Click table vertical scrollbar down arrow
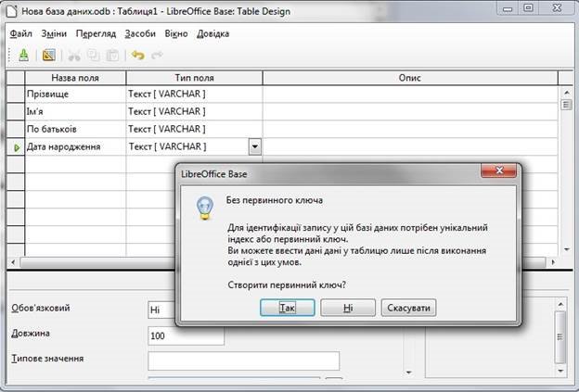Viewport: 579px width, 392px height. (566, 250)
